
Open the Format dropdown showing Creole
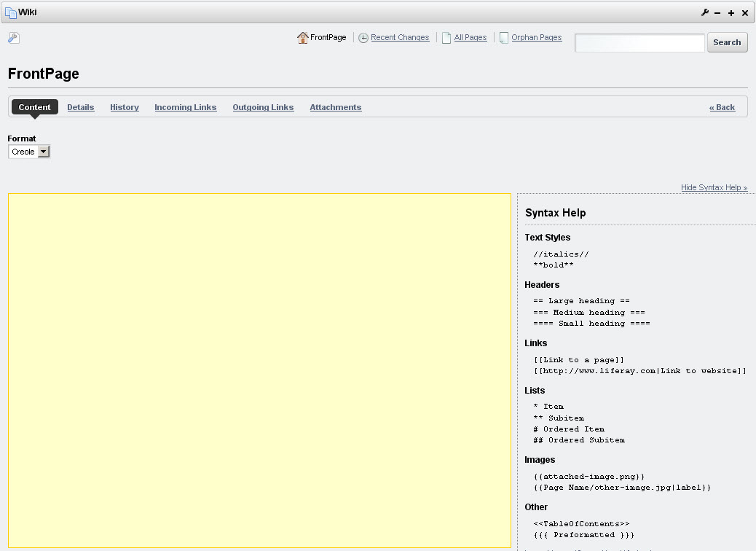(29, 152)
